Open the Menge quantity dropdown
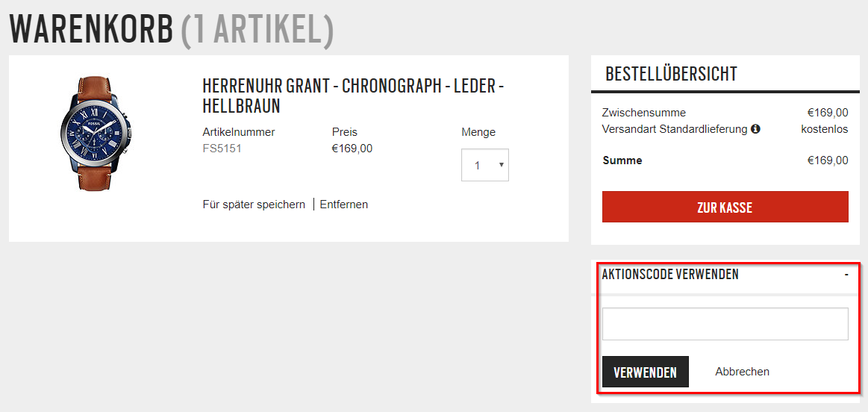Viewport: 868px width, 412px height. pos(485,164)
